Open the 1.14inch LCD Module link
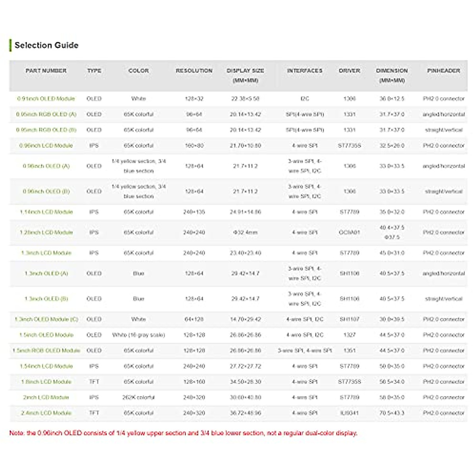Screen dimensions: 476x476 click(x=46, y=212)
